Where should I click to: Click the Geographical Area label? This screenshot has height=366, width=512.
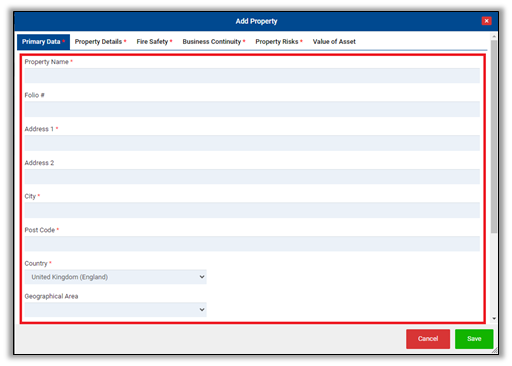(51, 296)
